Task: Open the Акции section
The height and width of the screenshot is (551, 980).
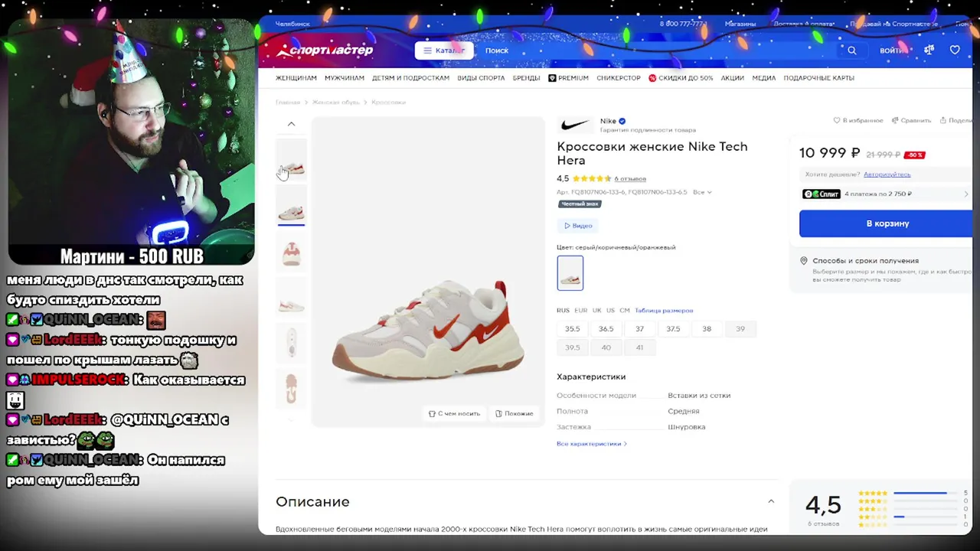Action: click(733, 78)
